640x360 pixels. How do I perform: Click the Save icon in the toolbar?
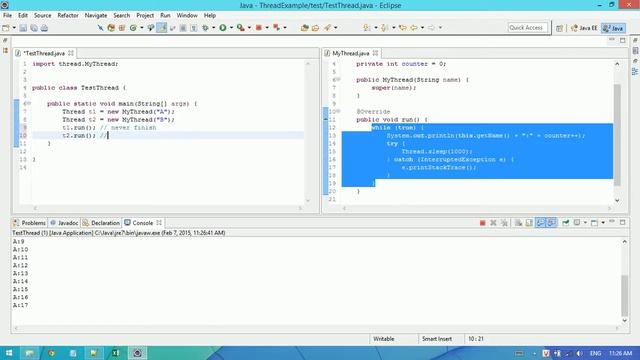tap(23, 28)
